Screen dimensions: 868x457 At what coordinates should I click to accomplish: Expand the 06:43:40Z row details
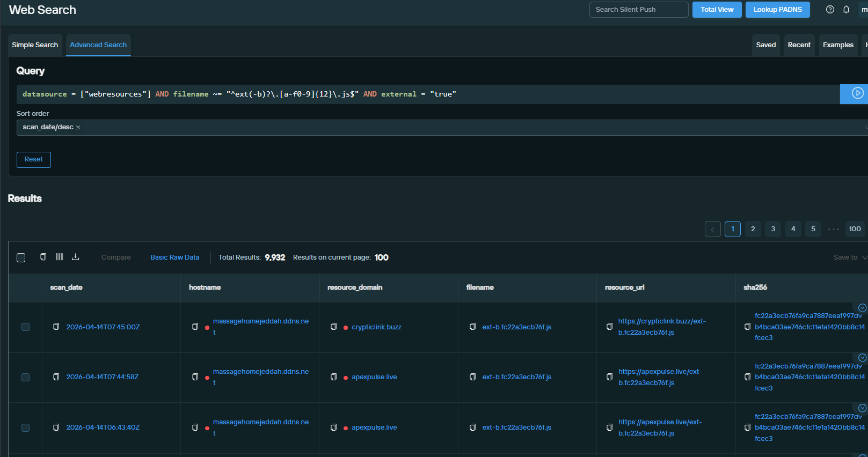coord(862,408)
